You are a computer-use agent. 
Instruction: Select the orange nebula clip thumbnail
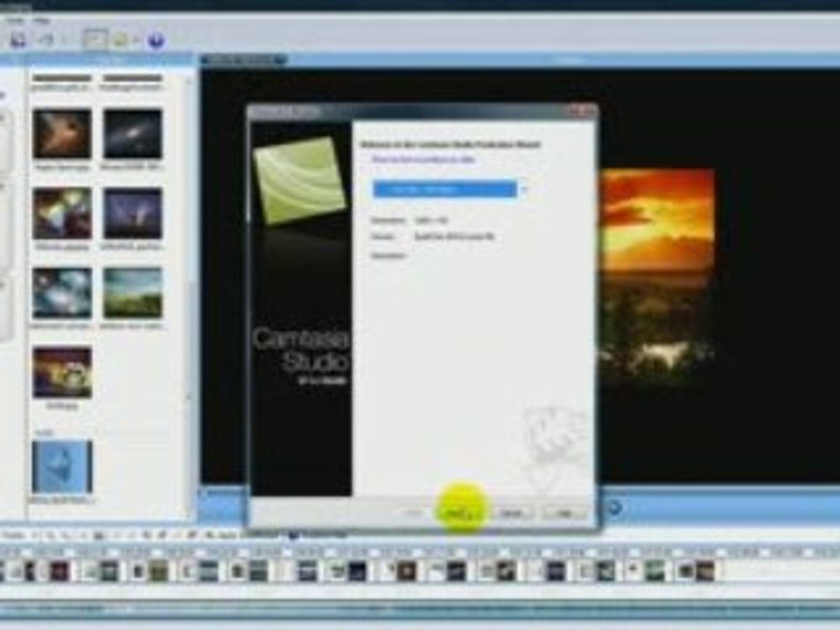[61, 134]
